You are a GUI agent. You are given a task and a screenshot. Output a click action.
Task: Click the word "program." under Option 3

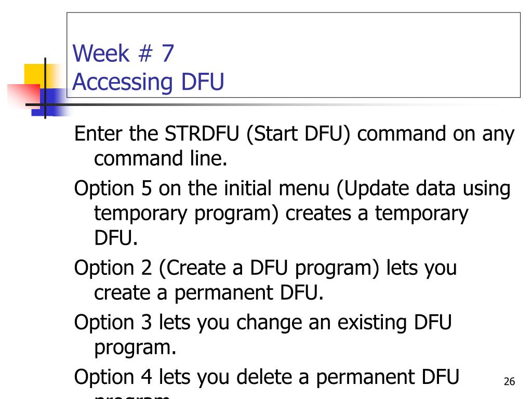pos(136,348)
